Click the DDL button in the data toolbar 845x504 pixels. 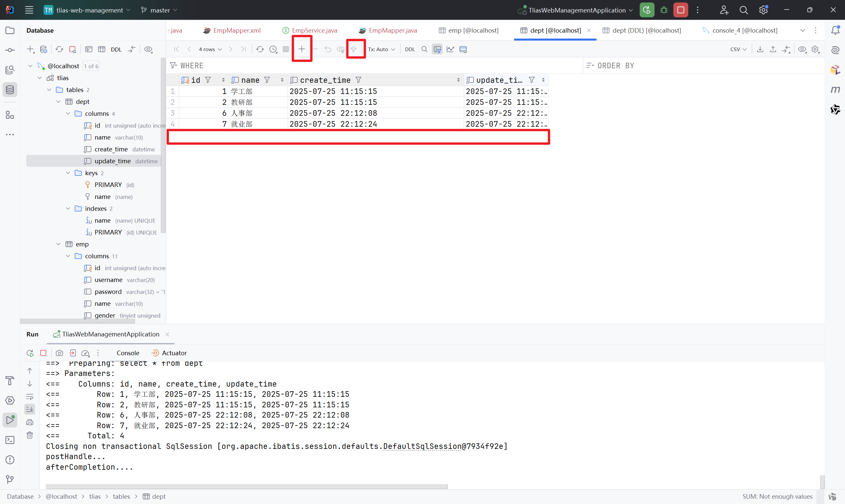(x=410, y=49)
